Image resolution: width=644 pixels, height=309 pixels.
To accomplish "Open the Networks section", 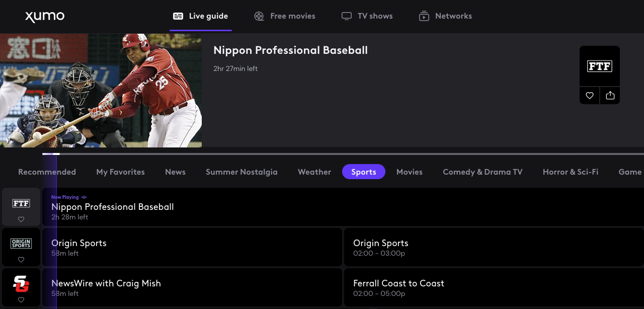I will coord(446,16).
